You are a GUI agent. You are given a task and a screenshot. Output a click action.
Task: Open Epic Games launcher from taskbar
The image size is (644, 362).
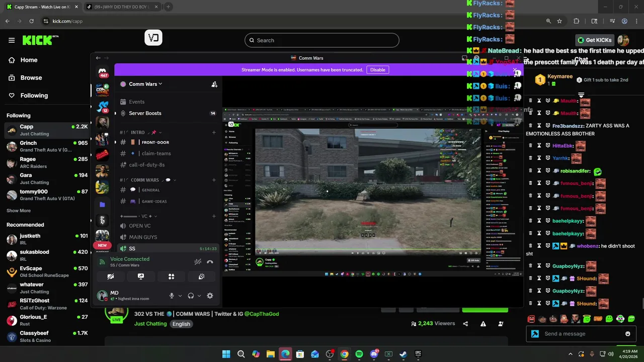(x=418, y=354)
